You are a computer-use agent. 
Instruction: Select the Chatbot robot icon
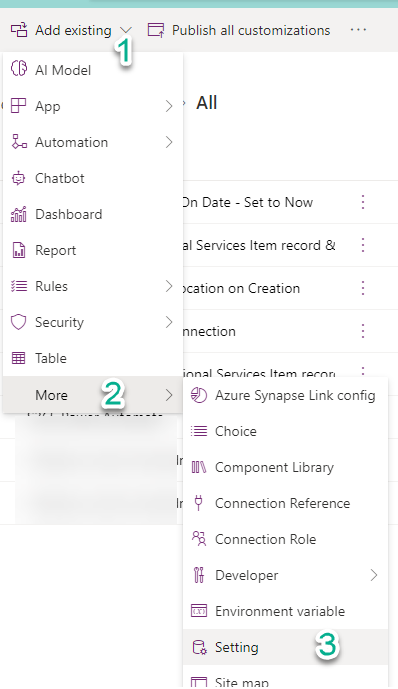coord(18,178)
